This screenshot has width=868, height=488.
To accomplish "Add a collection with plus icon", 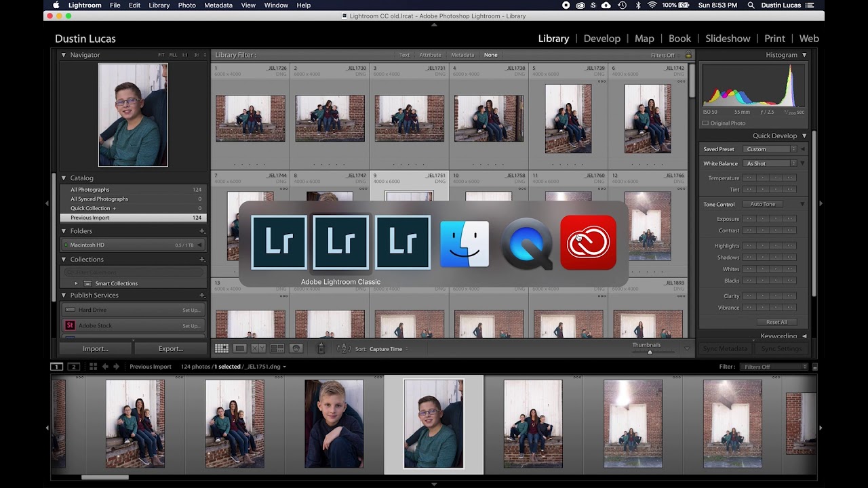I will [x=201, y=260].
